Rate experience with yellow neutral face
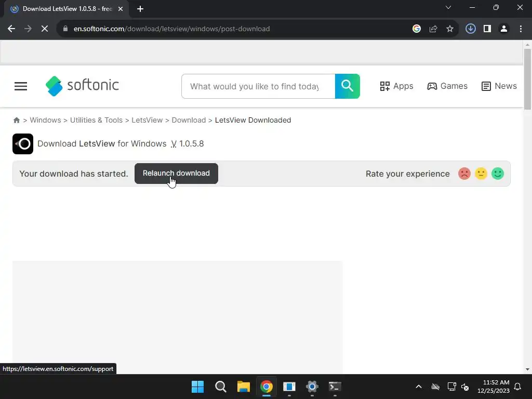 pyautogui.click(x=481, y=174)
